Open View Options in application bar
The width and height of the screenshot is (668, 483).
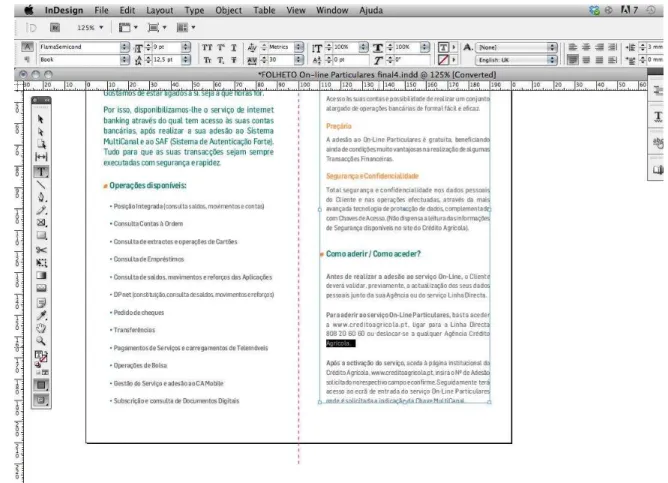click(128, 28)
